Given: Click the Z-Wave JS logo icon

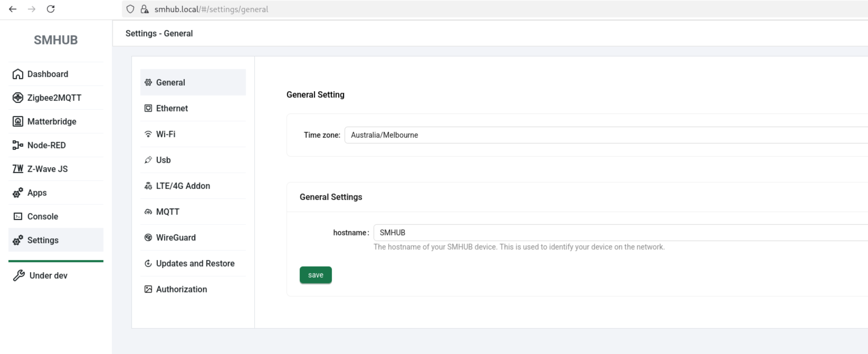Looking at the screenshot, I should coord(17,169).
